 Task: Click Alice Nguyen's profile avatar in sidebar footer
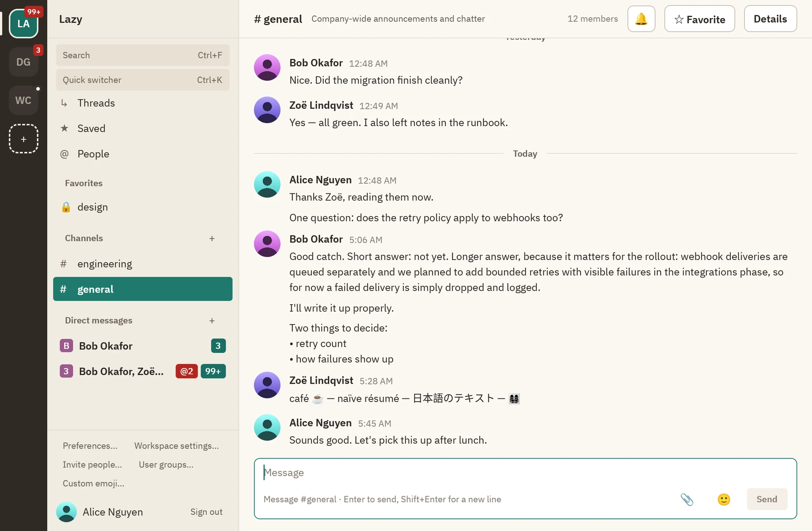tap(66, 512)
